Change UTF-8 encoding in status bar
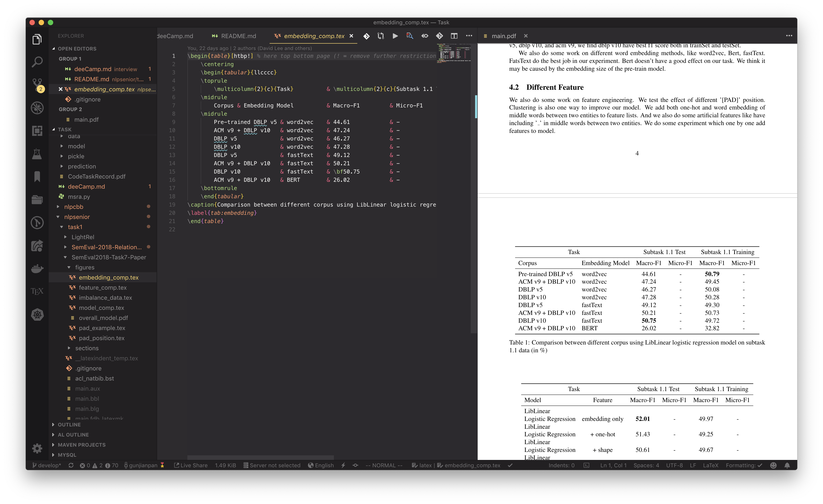This screenshot has height=504, width=823. click(x=674, y=465)
